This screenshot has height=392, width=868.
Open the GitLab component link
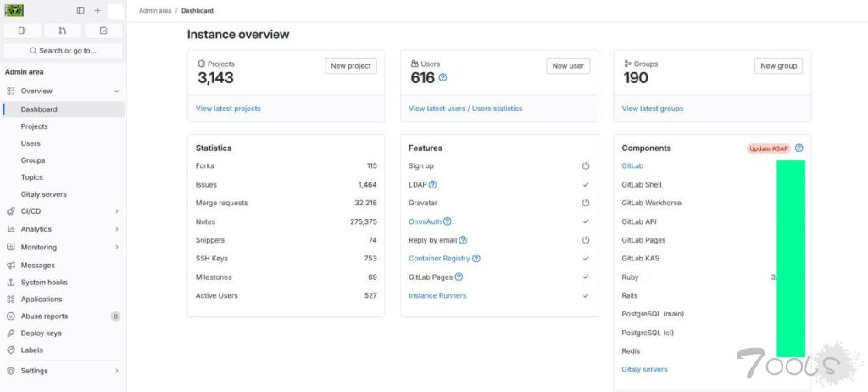[632, 165]
